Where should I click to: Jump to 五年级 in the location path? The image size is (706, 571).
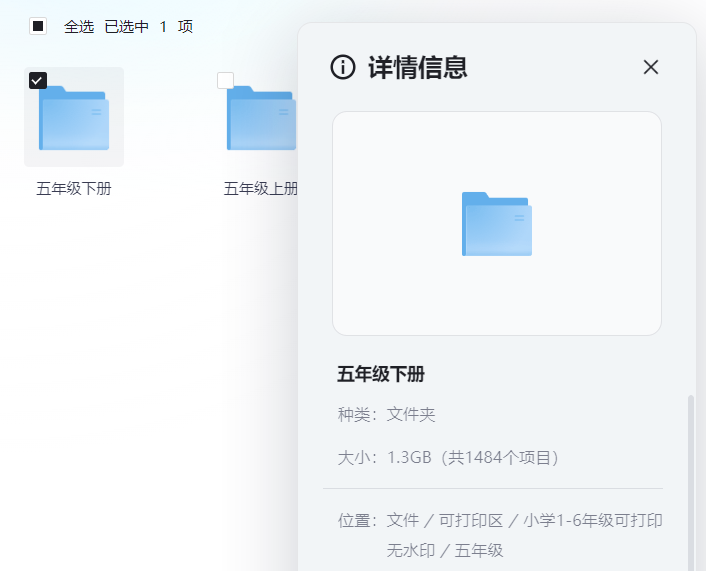point(480,550)
